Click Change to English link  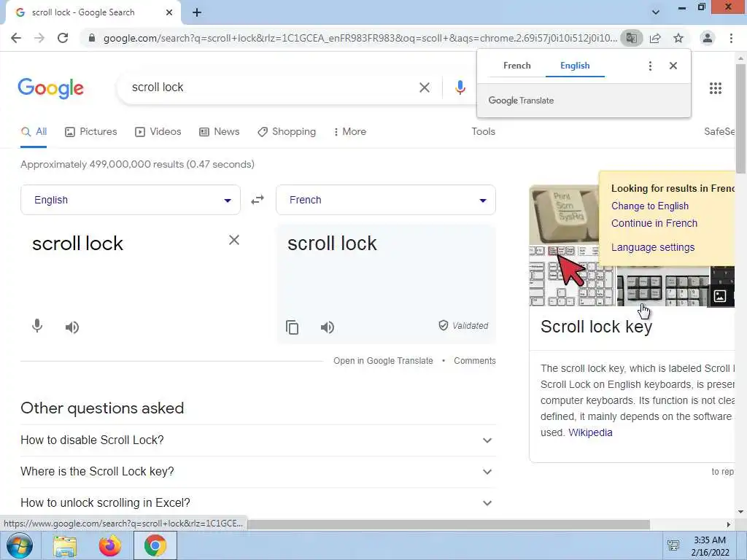point(650,206)
